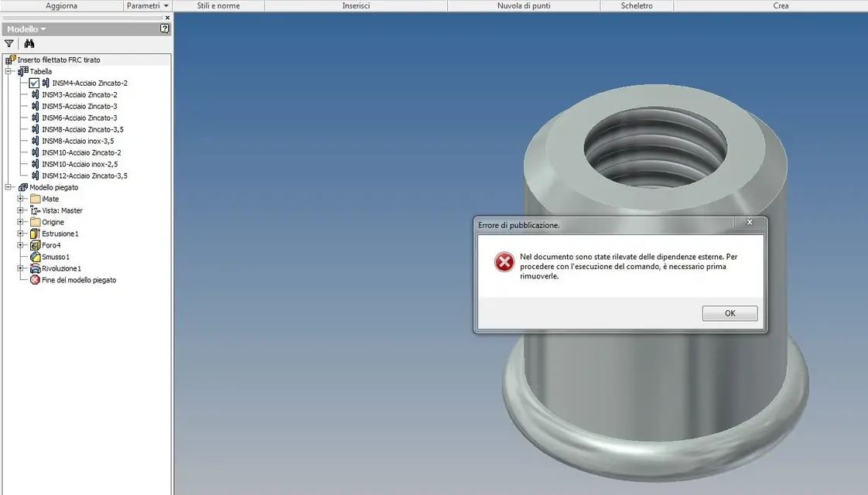Click the Foro4 hole feature icon
This screenshot has height=495, width=868.
click(x=35, y=245)
